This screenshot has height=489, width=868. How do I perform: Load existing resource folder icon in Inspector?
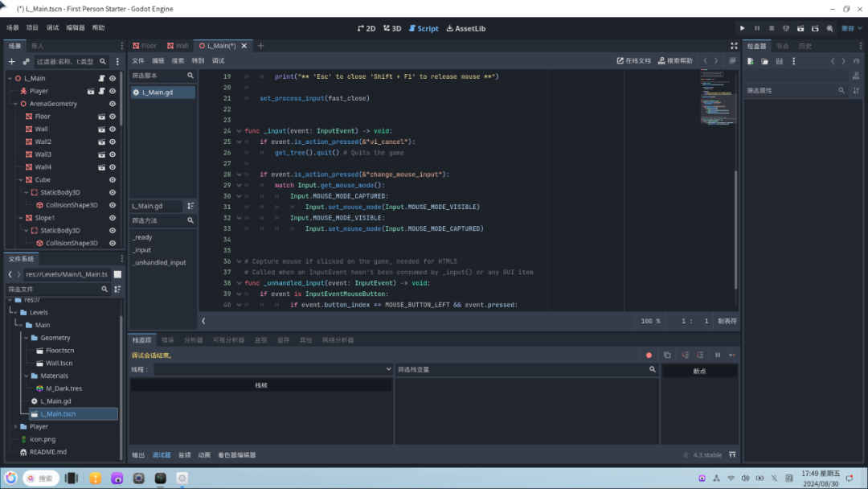click(764, 61)
